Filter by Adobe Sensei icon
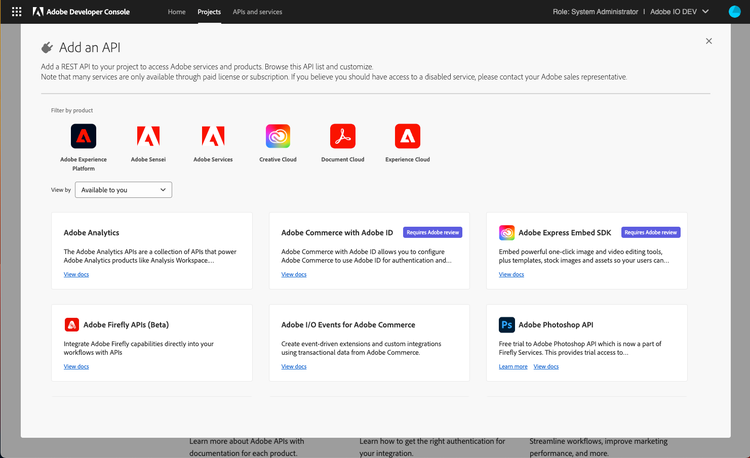The width and height of the screenshot is (750, 458). (148, 136)
